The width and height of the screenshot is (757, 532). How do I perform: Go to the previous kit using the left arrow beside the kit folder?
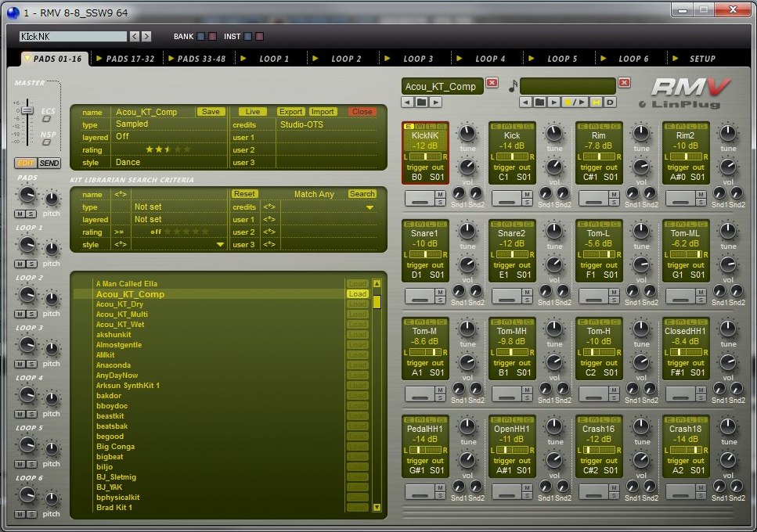pyautogui.click(x=408, y=102)
